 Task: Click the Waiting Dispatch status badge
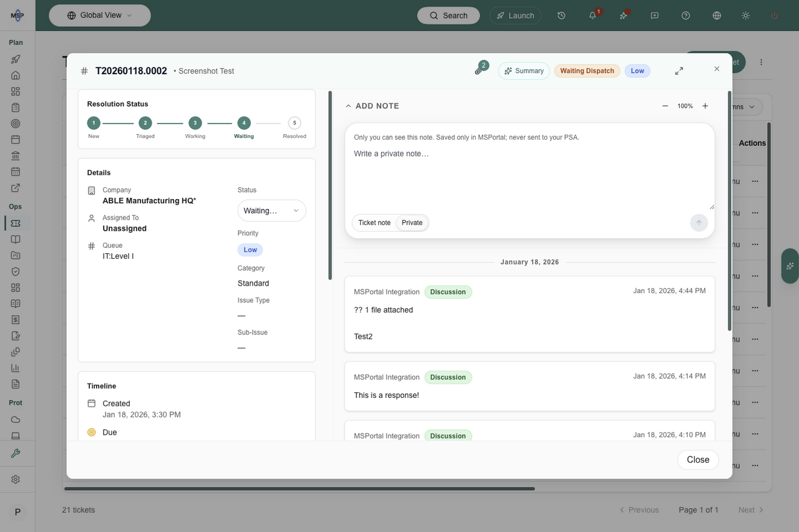pos(587,71)
